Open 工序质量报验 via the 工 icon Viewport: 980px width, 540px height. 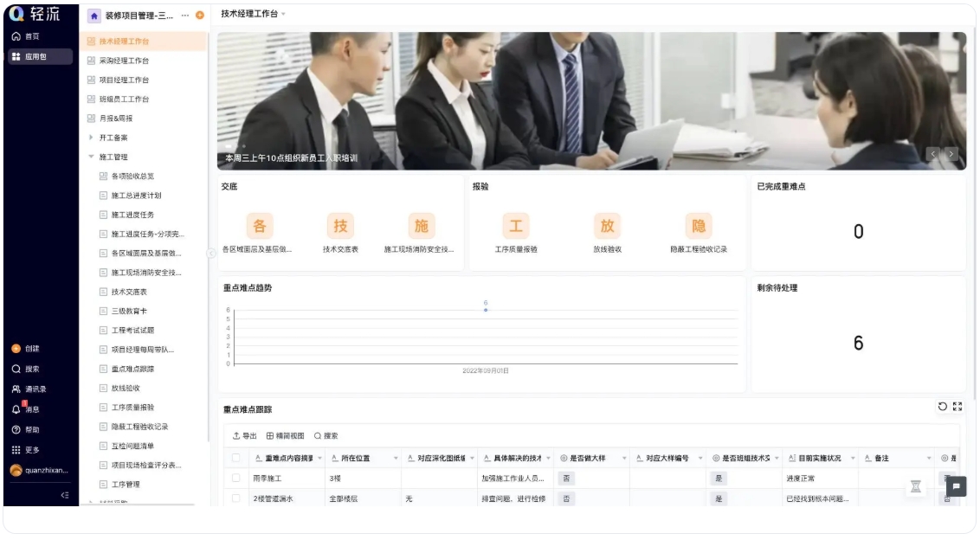coord(514,225)
